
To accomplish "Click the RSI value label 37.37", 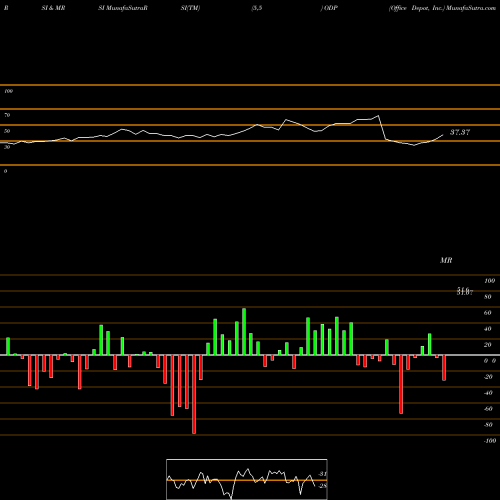I will (460, 132).
